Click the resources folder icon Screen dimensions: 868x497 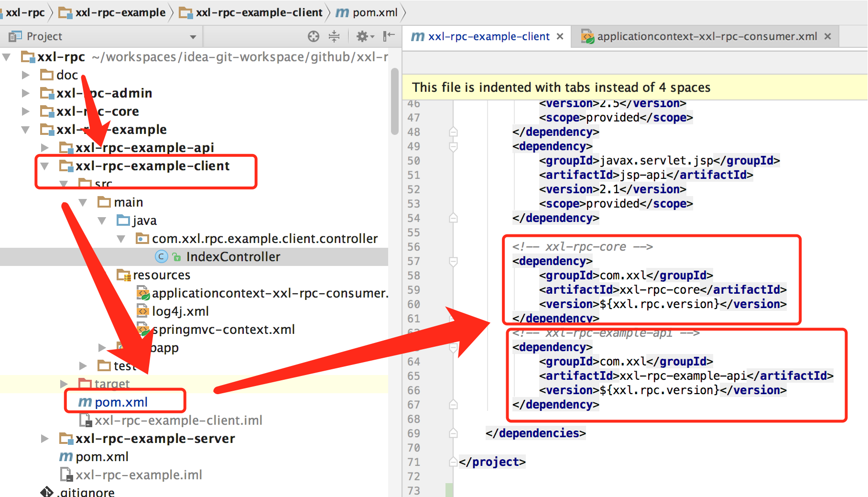[123, 275]
